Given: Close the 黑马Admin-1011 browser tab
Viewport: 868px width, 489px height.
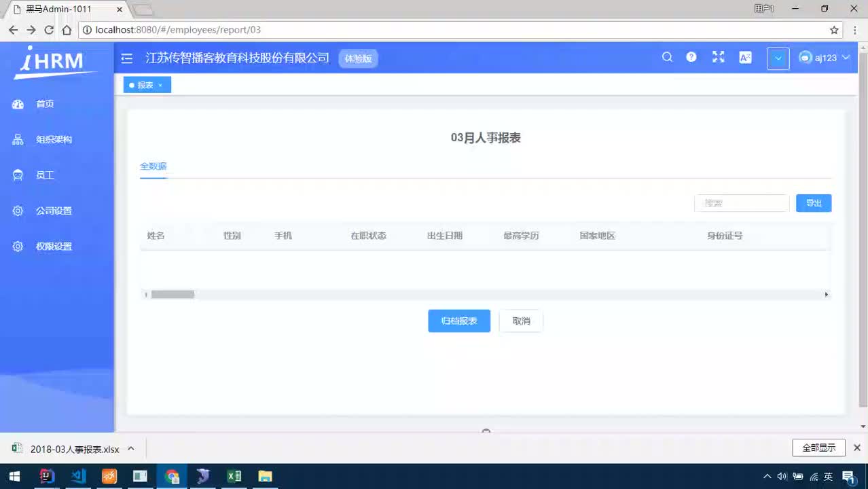Looking at the screenshot, I should [x=120, y=10].
